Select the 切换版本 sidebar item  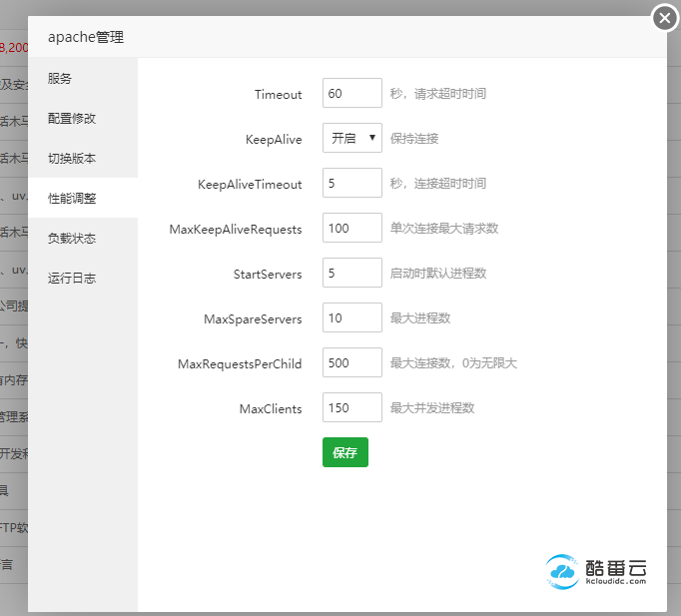pyautogui.click(x=72, y=159)
